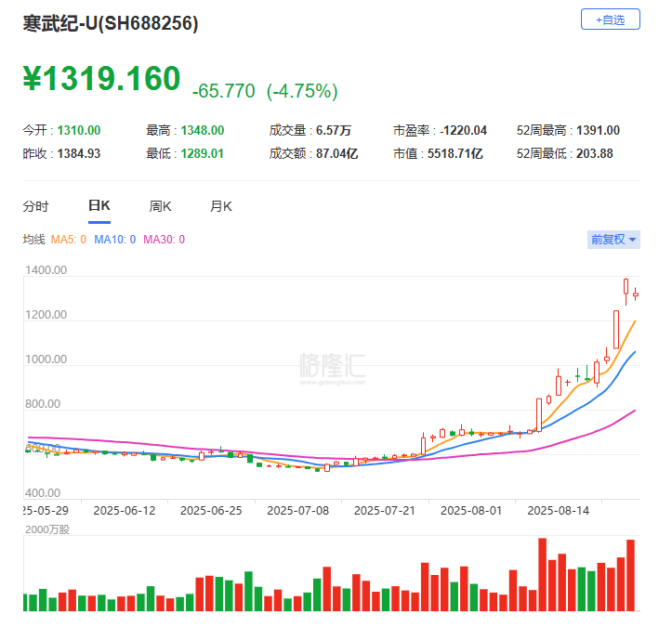Click the 800.00 price axis label
Image resolution: width=672 pixels, height=627 pixels.
[x=43, y=403]
